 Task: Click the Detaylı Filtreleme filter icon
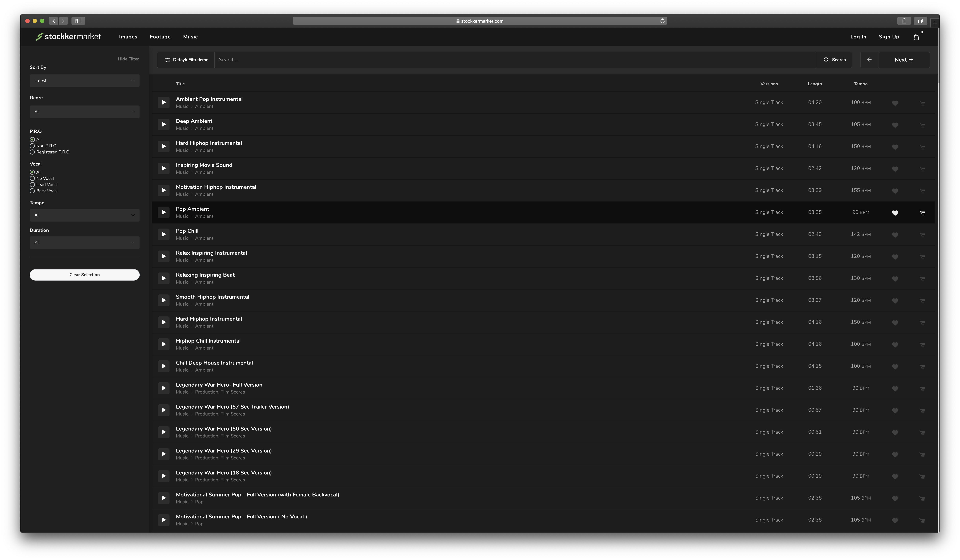(167, 60)
